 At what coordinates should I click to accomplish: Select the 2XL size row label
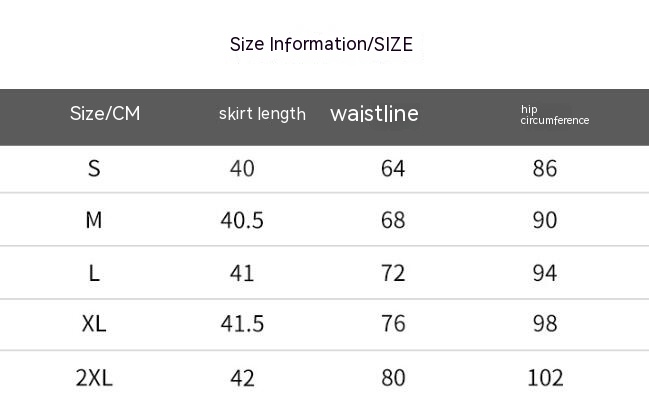(x=94, y=378)
